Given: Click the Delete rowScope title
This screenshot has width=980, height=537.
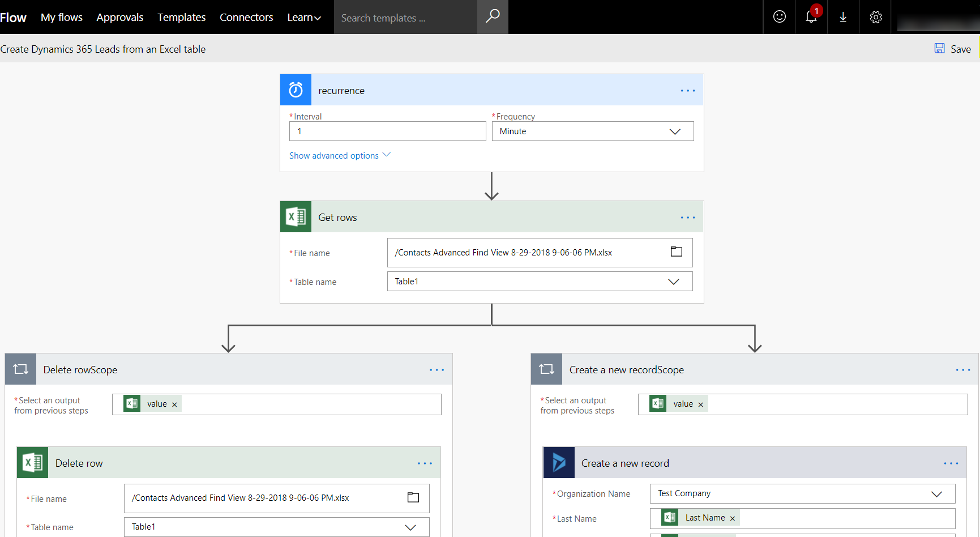Looking at the screenshot, I should click(x=80, y=370).
